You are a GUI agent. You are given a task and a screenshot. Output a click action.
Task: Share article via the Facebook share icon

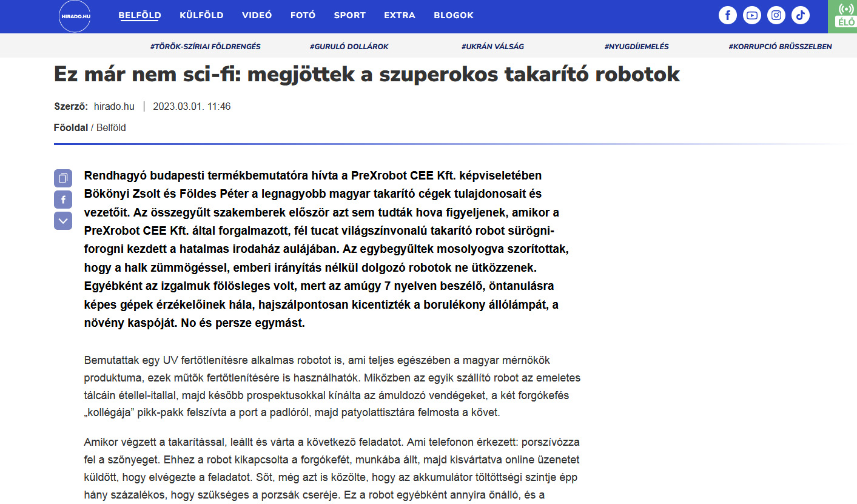63,200
